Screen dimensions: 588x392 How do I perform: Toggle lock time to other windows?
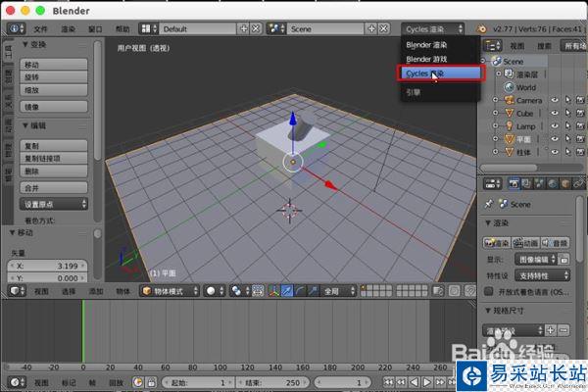point(151,382)
